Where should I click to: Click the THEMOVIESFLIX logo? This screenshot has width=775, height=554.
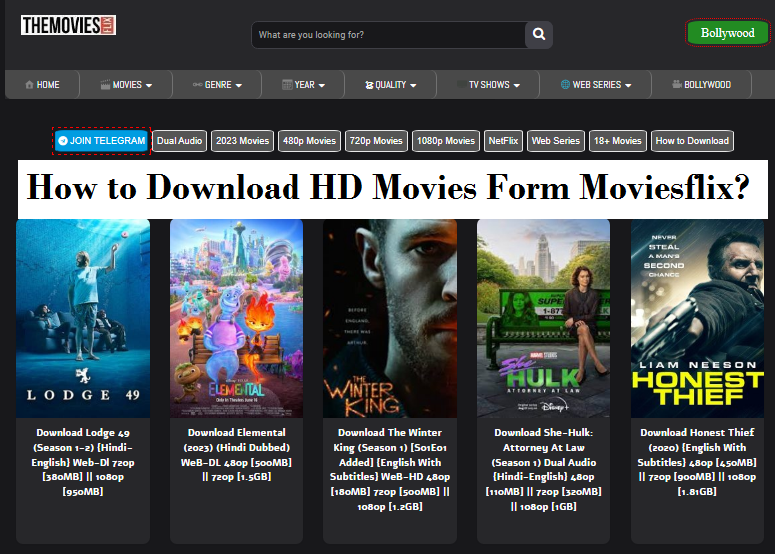pos(68,25)
